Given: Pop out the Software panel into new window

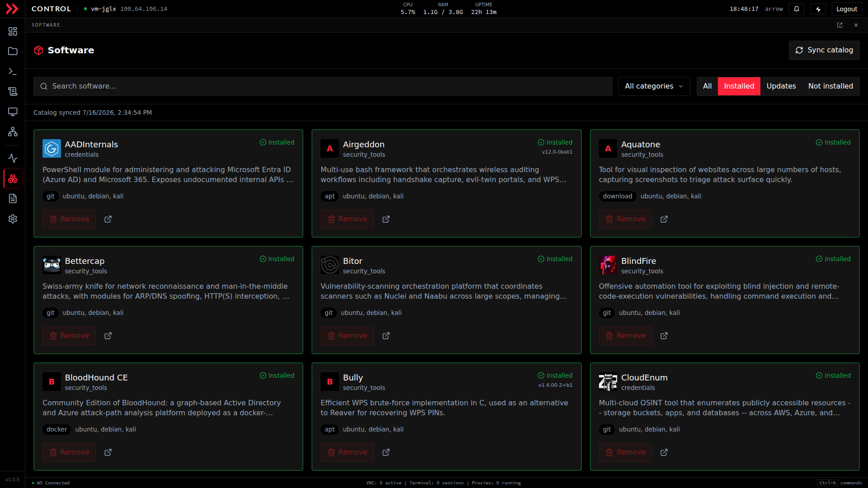Looking at the screenshot, I should (x=840, y=25).
